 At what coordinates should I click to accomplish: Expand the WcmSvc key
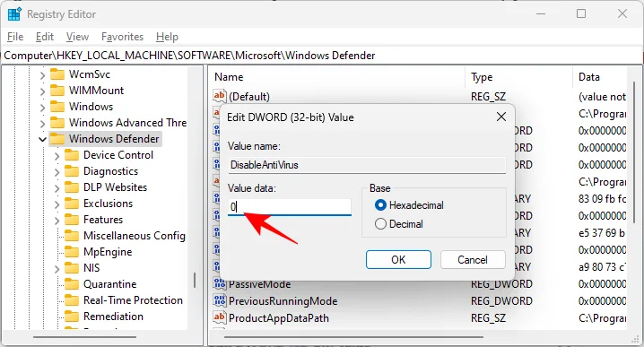pyautogui.click(x=42, y=75)
